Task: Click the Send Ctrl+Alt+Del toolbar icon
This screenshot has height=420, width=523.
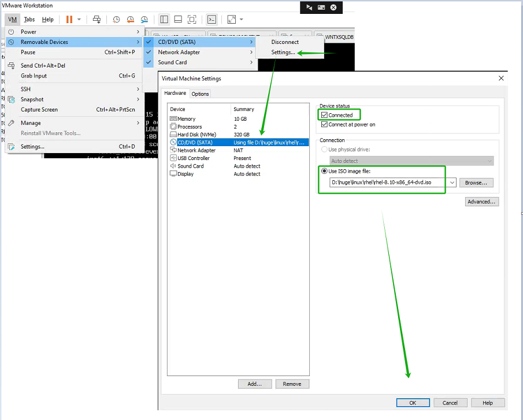Action: [x=97, y=19]
